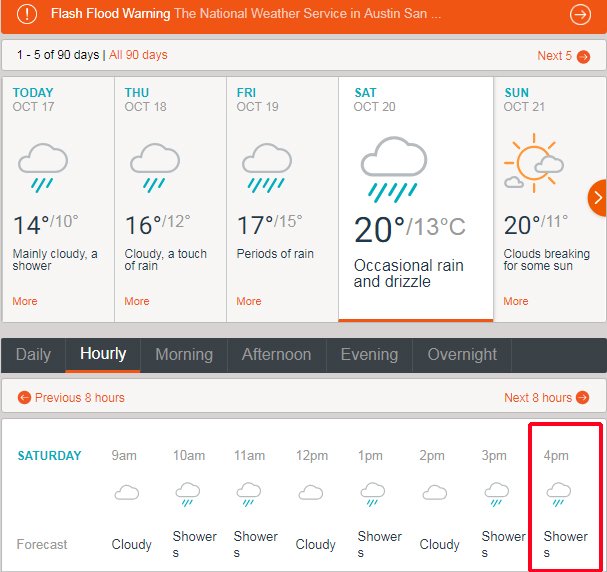Viewport: 607px width, 572px height.
Task: Click More under Today Oct 17
Action: click(x=25, y=301)
